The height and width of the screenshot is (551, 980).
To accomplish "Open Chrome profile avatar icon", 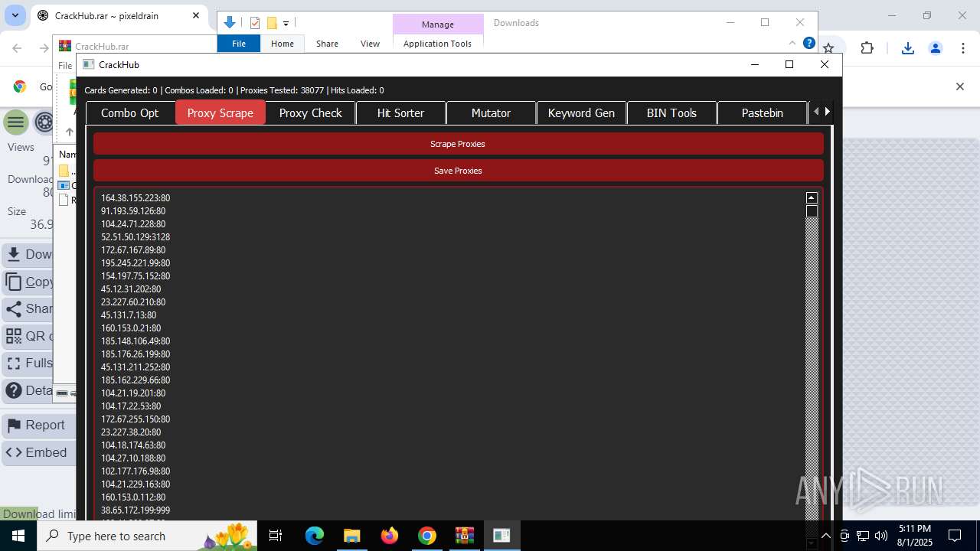I will (936, 48).
